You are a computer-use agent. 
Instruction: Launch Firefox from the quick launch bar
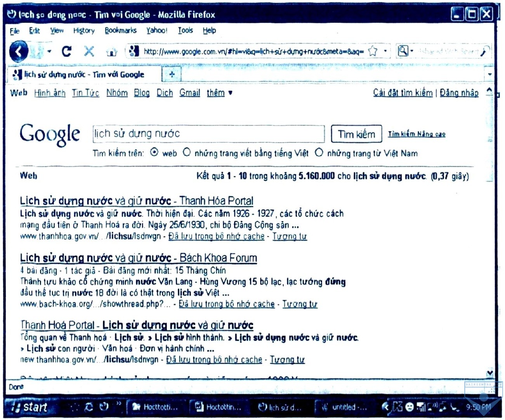pos(104,407)
